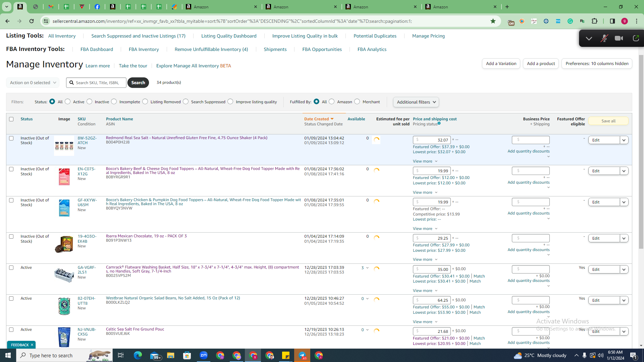Click the Grammarly extension icon
The image size is (644, 362).
(x=570, y=21)
